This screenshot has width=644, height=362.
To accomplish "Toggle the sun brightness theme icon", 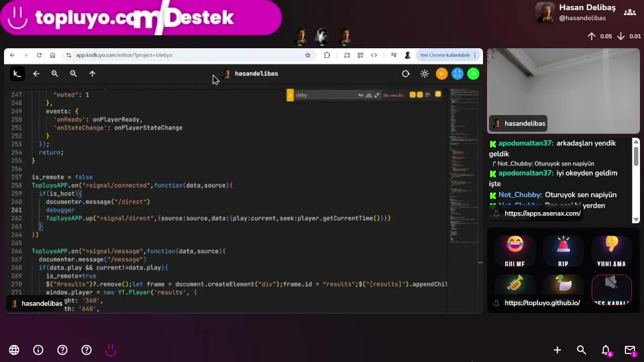I will (x=425, y=74).
